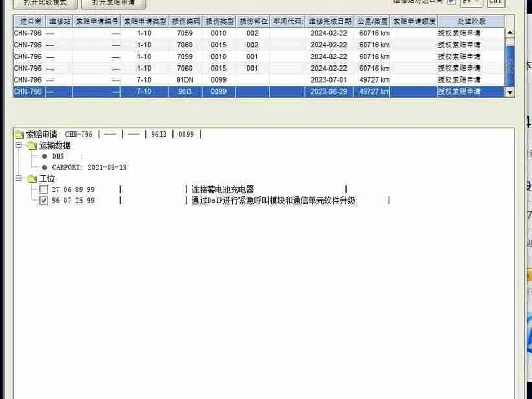The height and width of the screenshot is (399, 532).
Task: Check the box for 27 06 89 99
Action: coord(44,189)
